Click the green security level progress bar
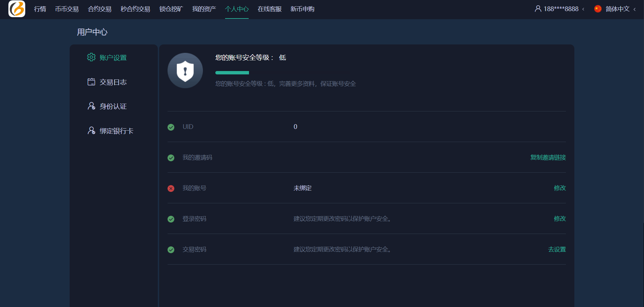The width and height of the screenshot is (644, 307). (232, 73)
